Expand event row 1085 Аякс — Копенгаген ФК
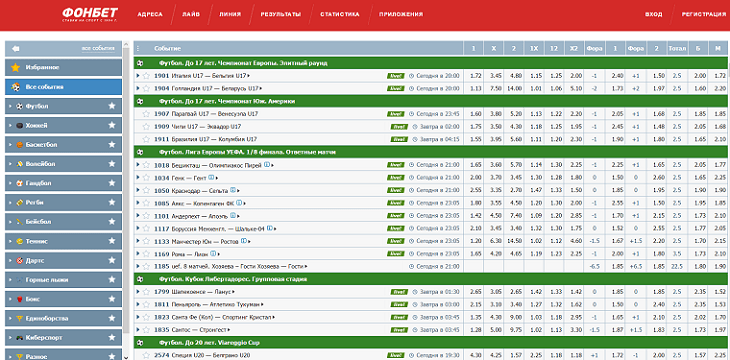Image resolution: width=730 pixels, height=360 pixels. coord(138,203)
